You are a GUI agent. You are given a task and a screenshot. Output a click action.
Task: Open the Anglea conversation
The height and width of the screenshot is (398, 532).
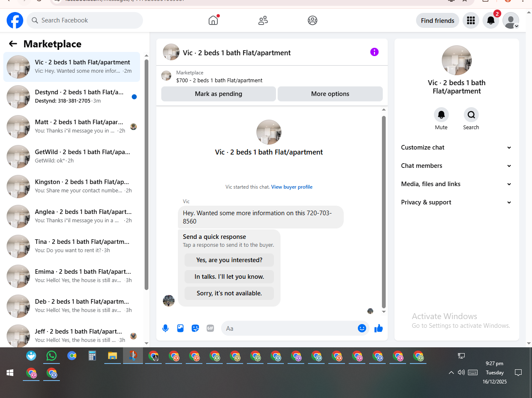click(x=71, y=216)
